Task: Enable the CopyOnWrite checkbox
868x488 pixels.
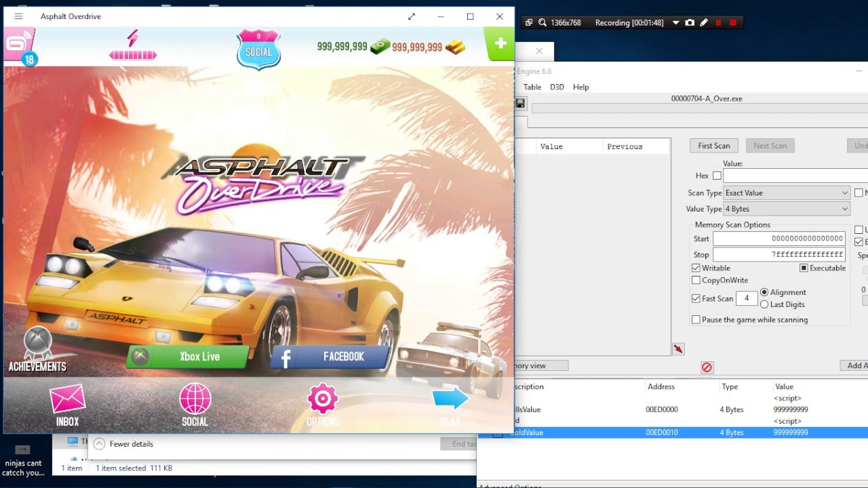Action: [696, 280]
